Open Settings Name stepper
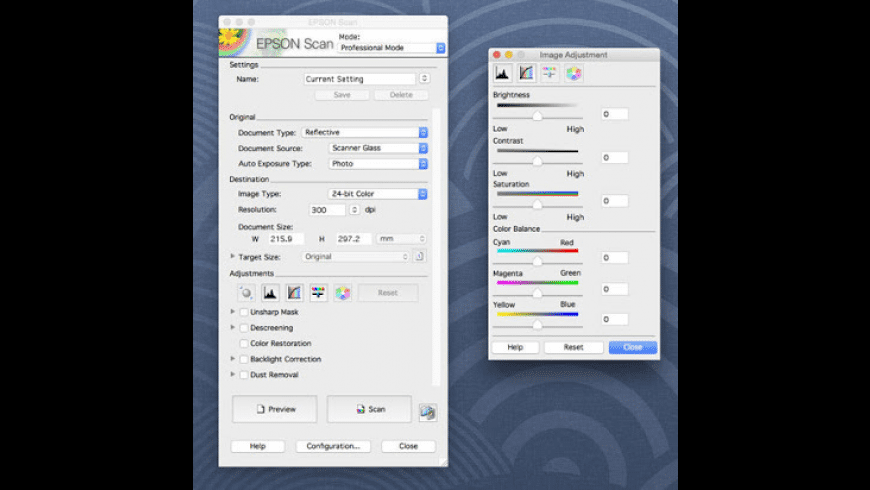 pos(424,79)
